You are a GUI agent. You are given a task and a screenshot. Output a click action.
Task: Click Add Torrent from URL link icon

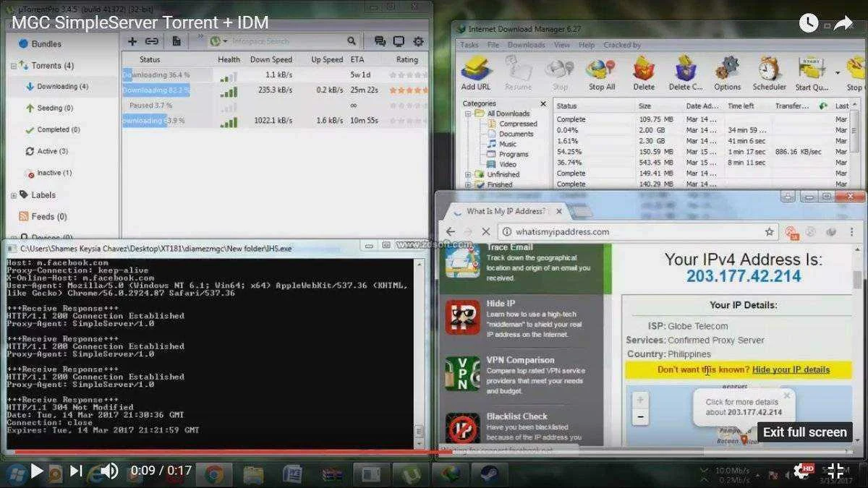(x=152, y=41)
